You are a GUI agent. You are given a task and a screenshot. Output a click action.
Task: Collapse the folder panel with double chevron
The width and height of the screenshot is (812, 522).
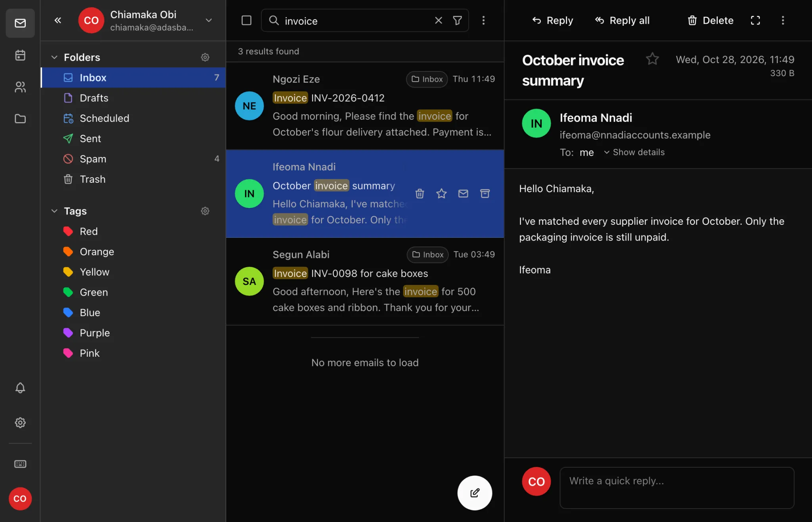58,20
